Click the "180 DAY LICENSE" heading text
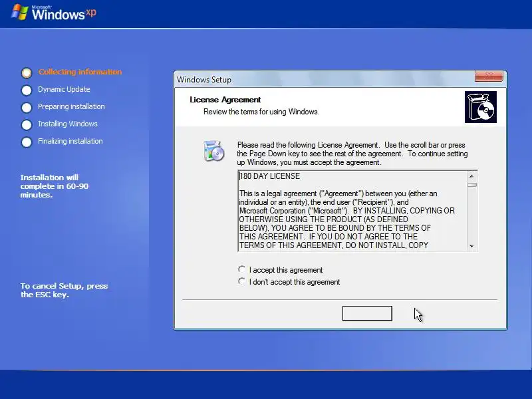532x399 pixels. [270, 176]
